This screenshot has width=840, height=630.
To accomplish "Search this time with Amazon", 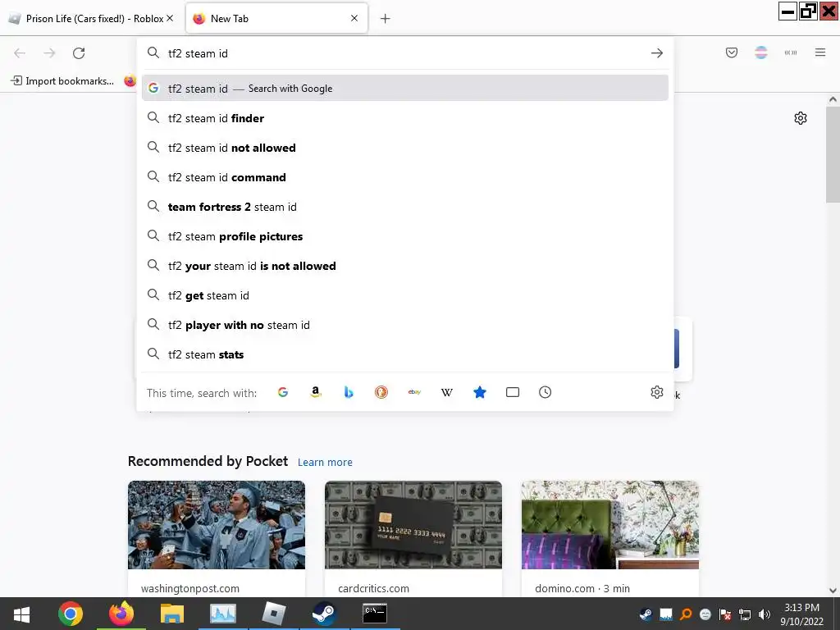I will (316, 392).
